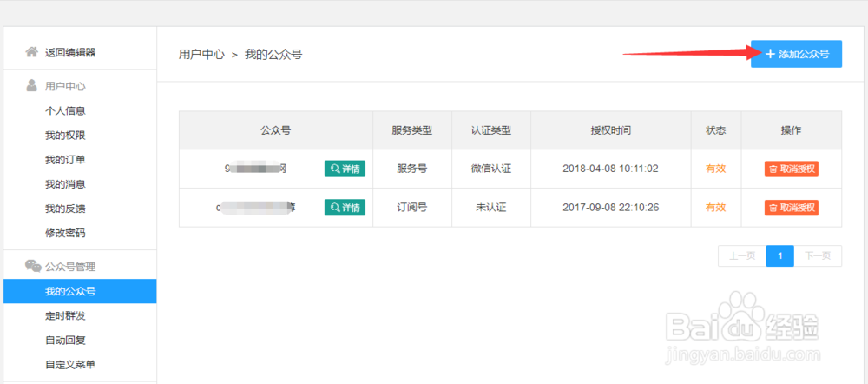Click the trash icon in the 2017-09-08 row
Screen dimensions: 868x384
tap(774, 208)
